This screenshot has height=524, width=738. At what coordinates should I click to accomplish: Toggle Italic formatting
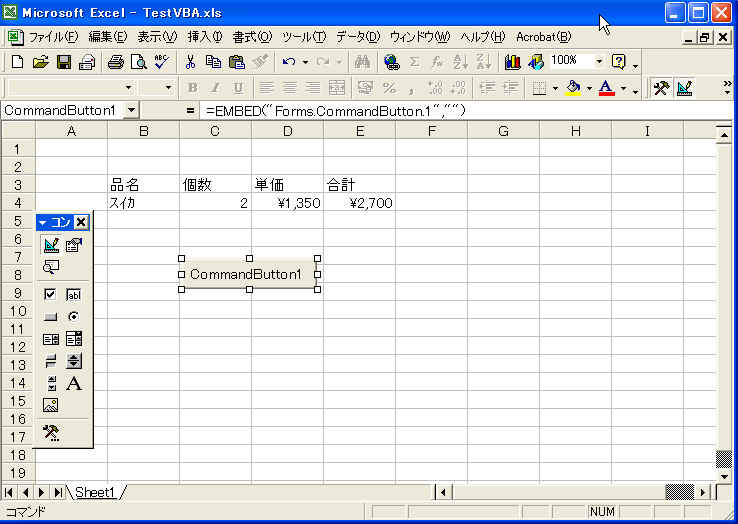tap(215, 88)
